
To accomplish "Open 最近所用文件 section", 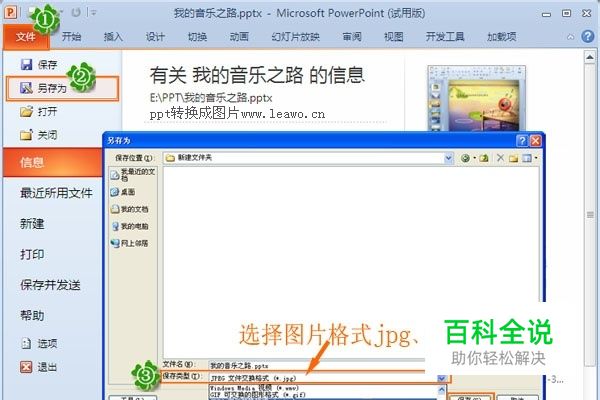I will (56, 193).
